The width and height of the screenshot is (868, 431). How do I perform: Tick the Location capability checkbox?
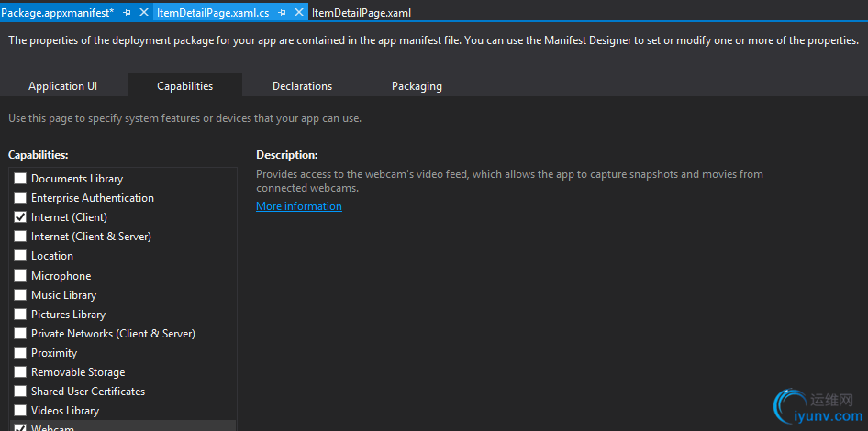pos(20,256)
